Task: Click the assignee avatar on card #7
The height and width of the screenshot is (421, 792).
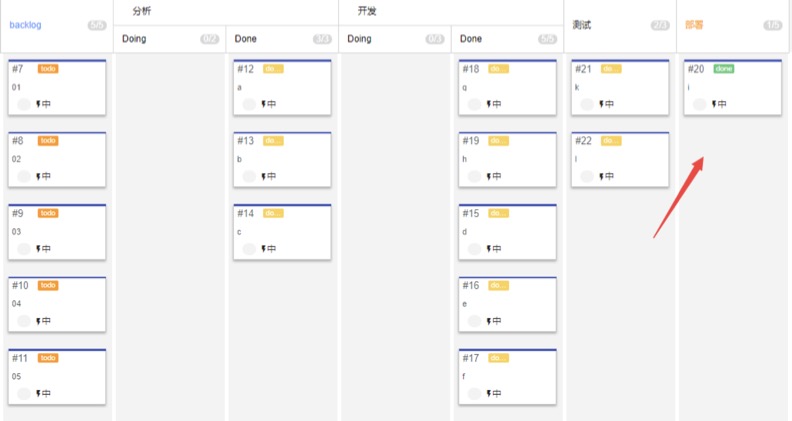Action: click(24, 104)
